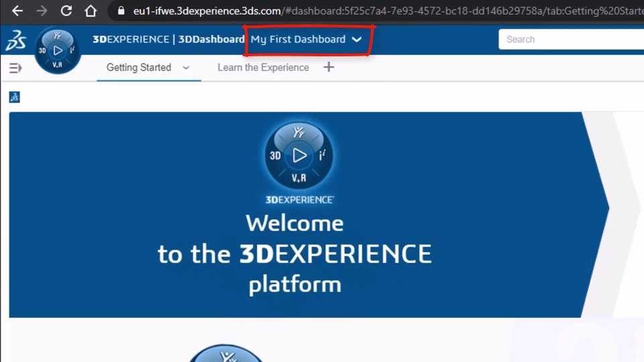The width and height of the screenshot is (644, 362).
Task: Toggle the dashboard list side panel icon
Action: click(x=15, y=68)
